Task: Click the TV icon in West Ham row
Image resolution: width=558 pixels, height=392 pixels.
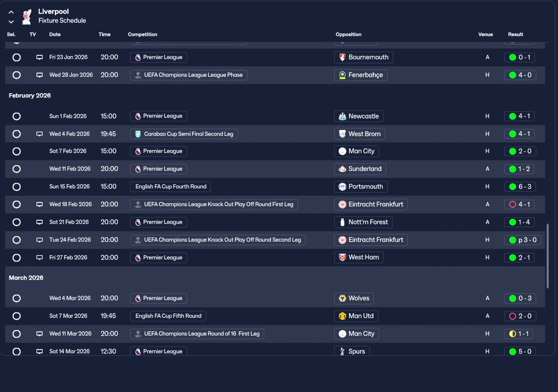Action: tap(40, 257)
